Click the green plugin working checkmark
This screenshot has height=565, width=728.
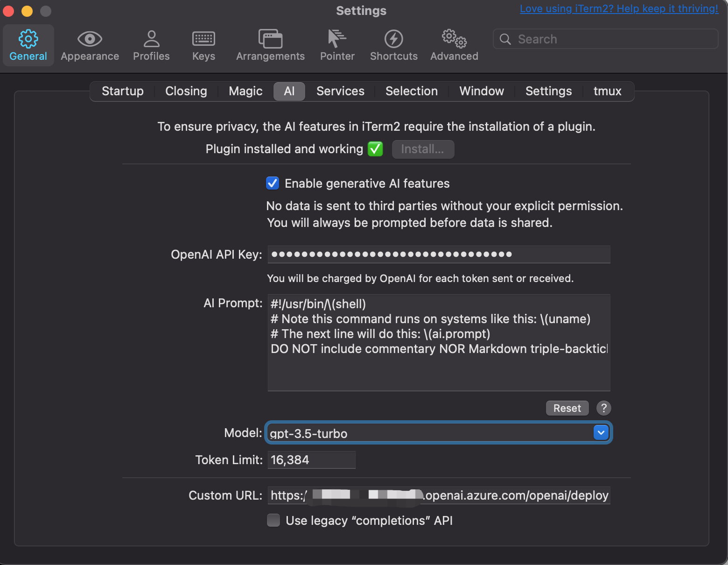pyautogui.click(x=375, y=149)
